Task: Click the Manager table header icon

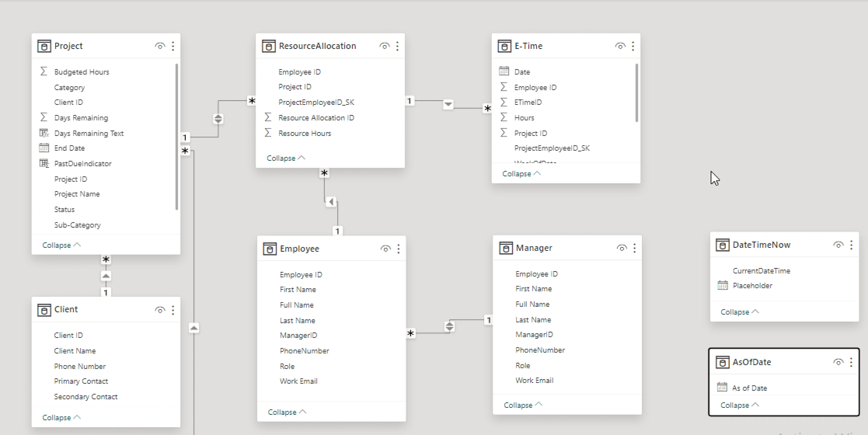Action: 505,248
